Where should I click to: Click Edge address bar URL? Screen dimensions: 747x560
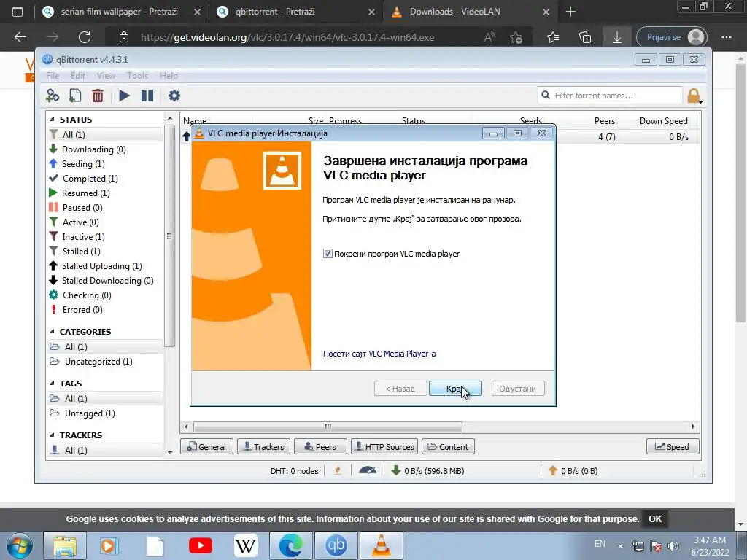pos(287,37)
